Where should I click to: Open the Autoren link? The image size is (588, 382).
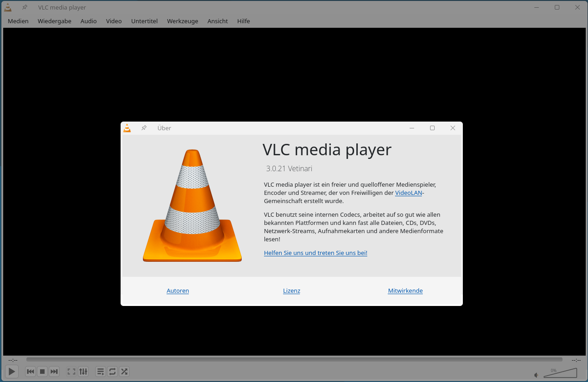(178, 290)
